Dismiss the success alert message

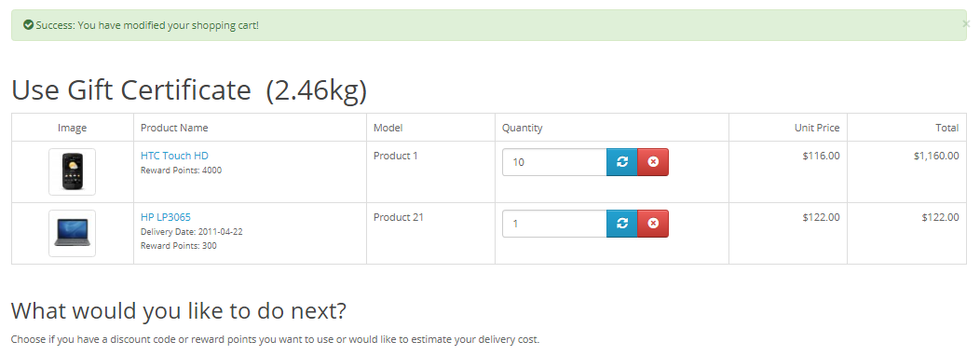click(966, 23)
